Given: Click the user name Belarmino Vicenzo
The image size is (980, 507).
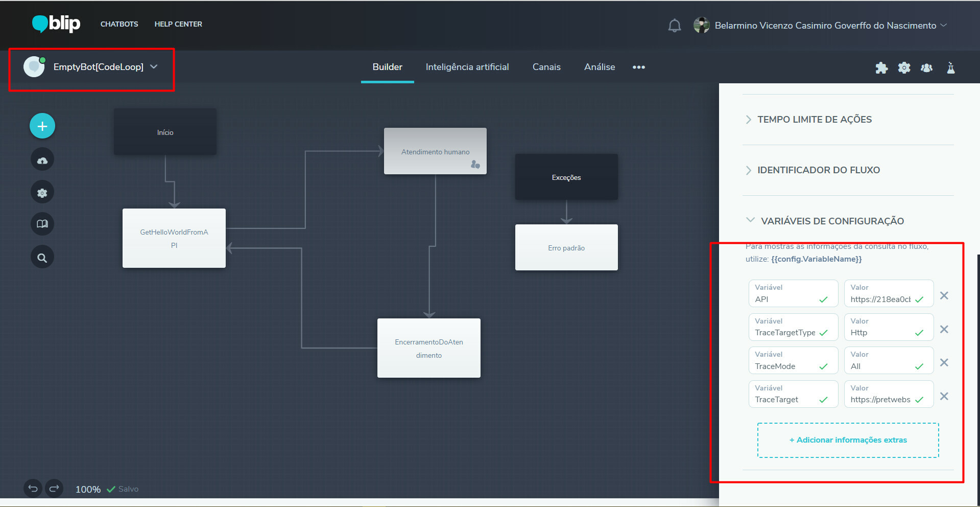Looking at the screenshot, I should (x=825, y=25).
